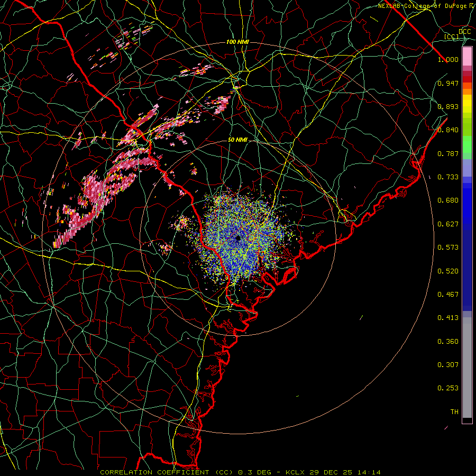Viewport: 476px width, 476px height.
Task: Select the bright green band of color bar
Action: [467, 144]
